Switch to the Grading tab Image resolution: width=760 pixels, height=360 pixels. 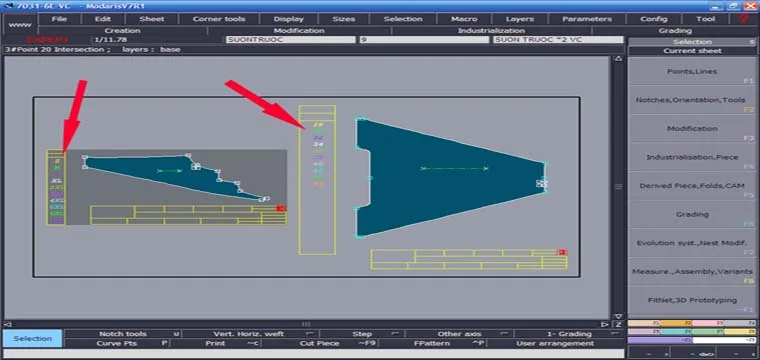[x=675, y=31]
